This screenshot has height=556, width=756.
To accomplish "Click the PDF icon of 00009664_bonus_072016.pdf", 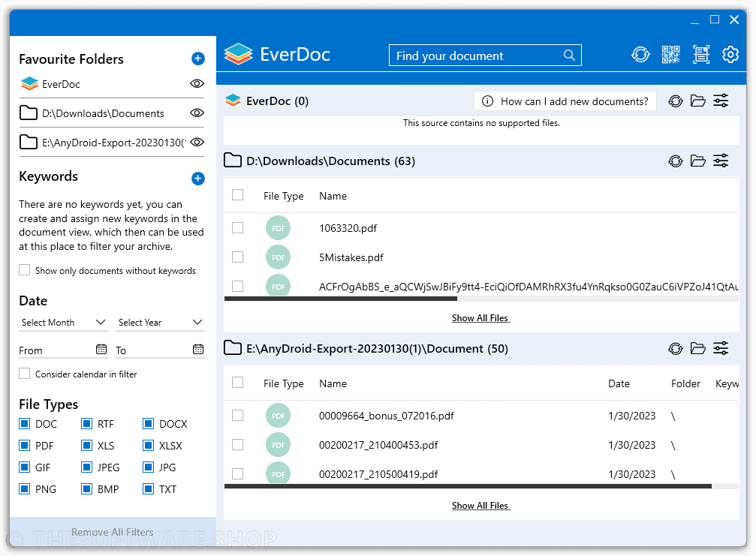I will (279, 416).
